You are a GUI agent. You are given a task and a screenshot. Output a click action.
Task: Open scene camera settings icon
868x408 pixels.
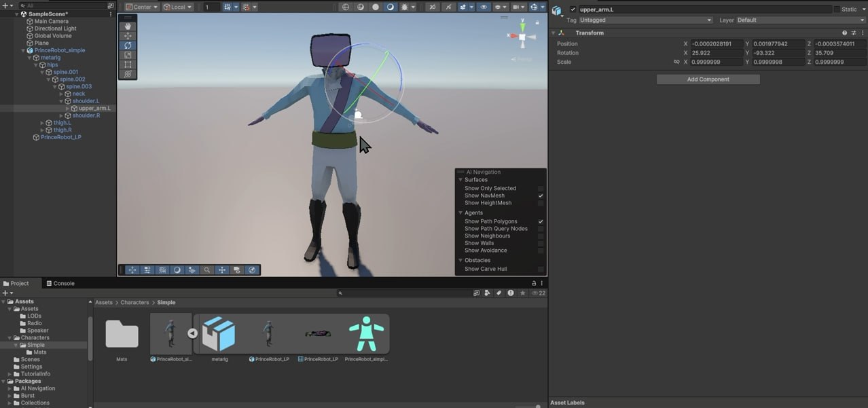[517, 7]
